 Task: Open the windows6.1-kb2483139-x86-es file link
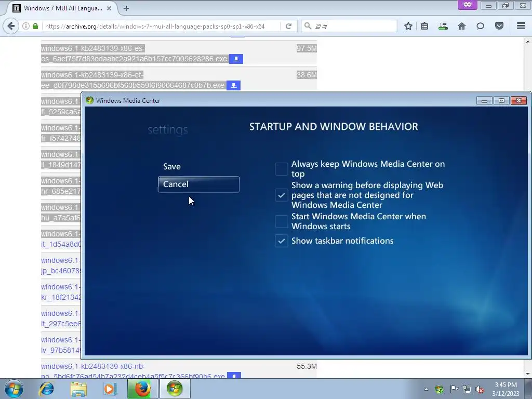point(134,54)
